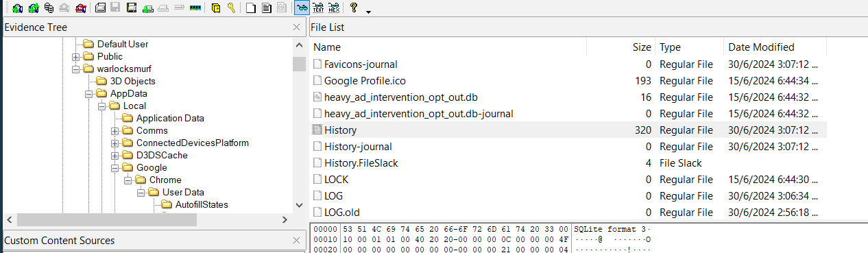Open the toolbar options dropdown arrow
868x253 pixels.
click(369, 12)
